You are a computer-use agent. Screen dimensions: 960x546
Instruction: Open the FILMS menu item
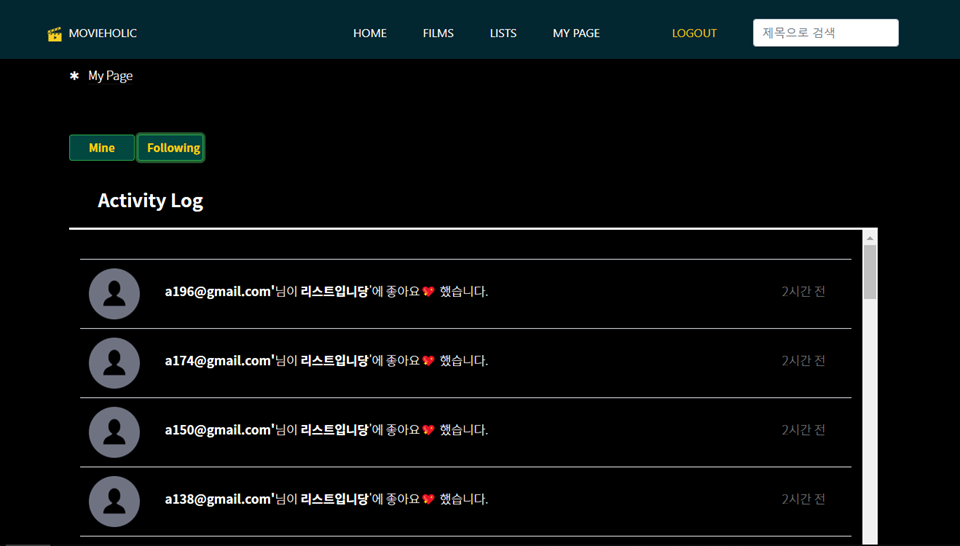coord(438,33)
